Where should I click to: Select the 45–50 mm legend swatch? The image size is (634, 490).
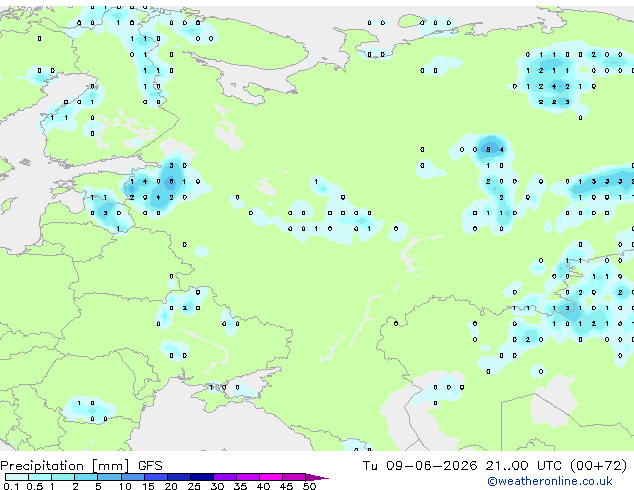[x=294, y=477]
